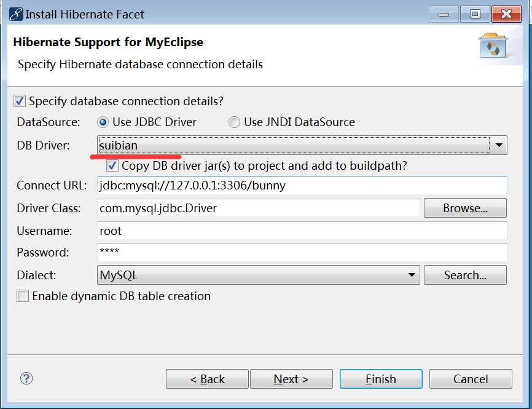Viewport: 532px width, 409px height.
Task: Click the Connect URL input field
Action: tap(302, 185)
